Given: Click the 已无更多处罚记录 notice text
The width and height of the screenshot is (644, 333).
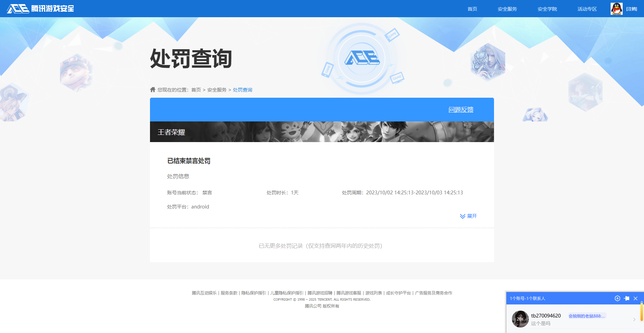Looking at the screenshot, I should coord(321,246).
